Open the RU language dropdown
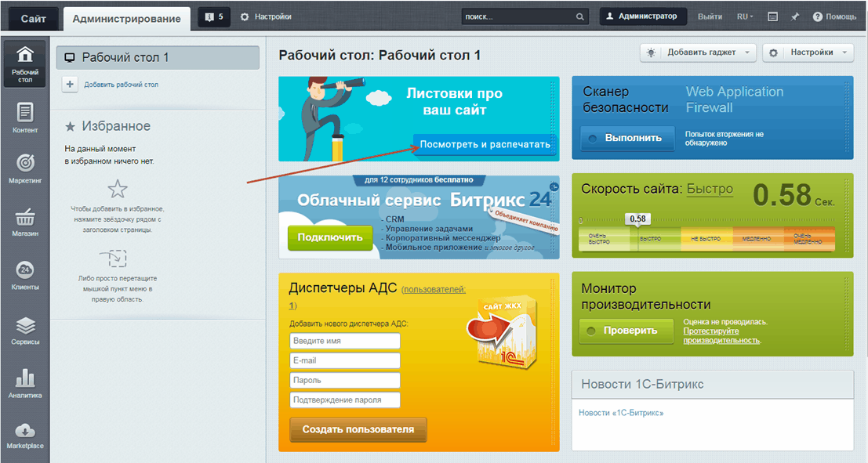This screenshot has height=463, width=868. click(x=745, y=17)
